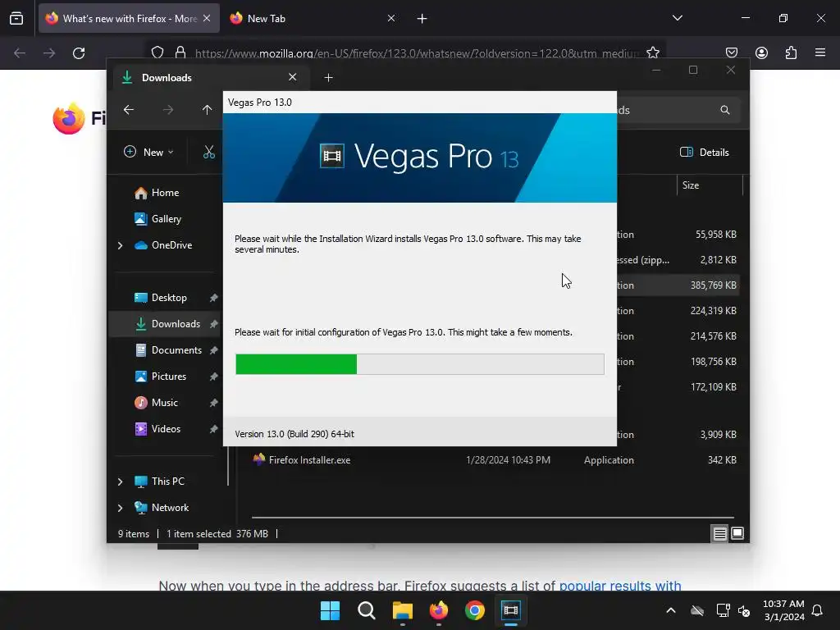Unpin Videos using its pin icon
The height and width of the screenshot is (630, 840).
(213, 429)
